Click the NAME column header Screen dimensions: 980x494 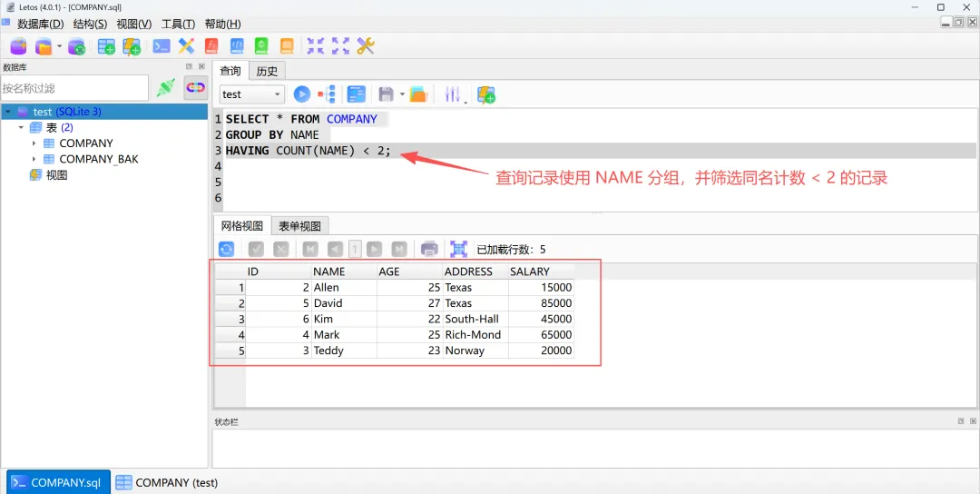click(344, 272)
